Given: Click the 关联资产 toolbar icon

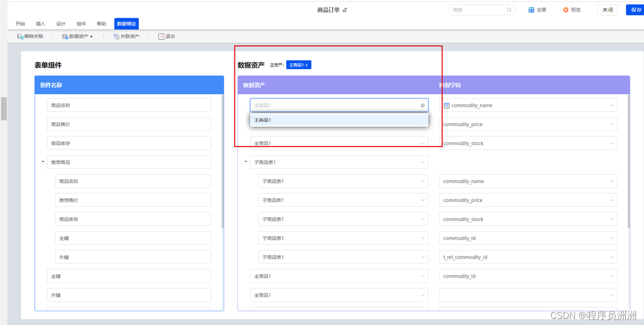Looking at the screenshot, I should [116, 36].
